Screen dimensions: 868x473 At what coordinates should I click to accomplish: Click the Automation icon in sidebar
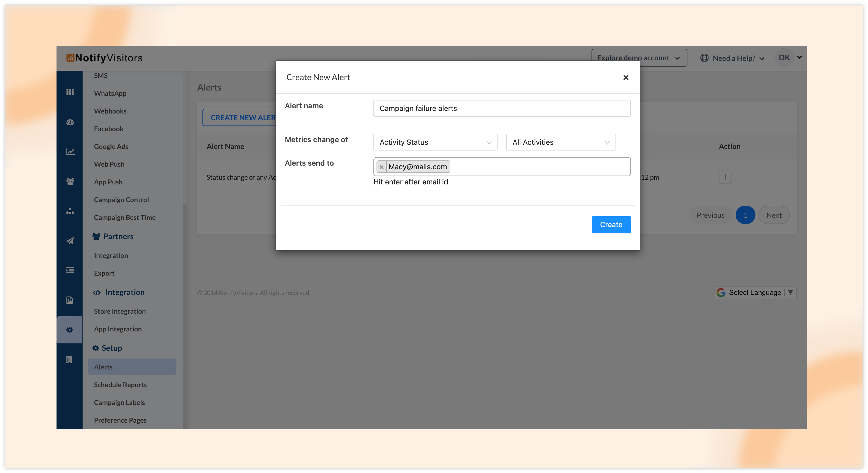[x=70, y=211]
